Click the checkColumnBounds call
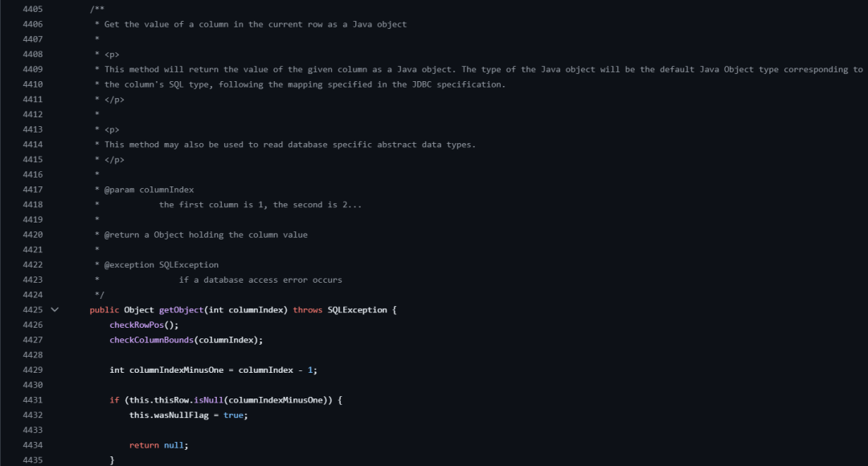The height and width of the screenshot is (466, 868). tap(151, 340)
